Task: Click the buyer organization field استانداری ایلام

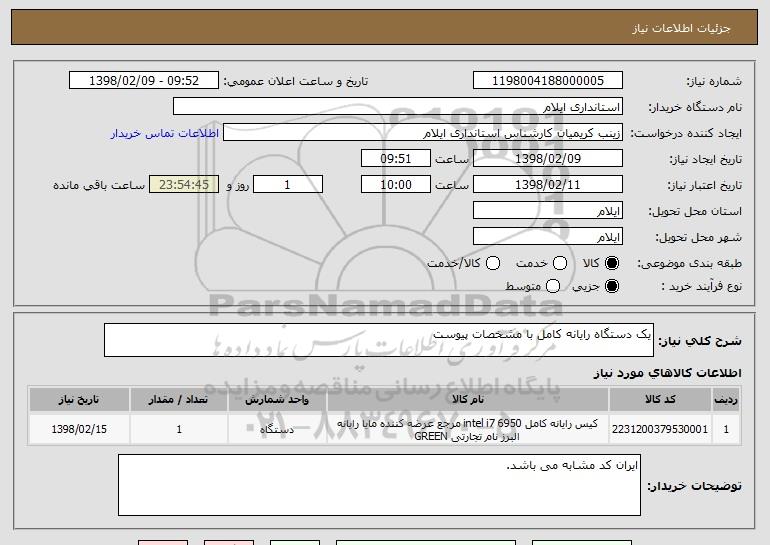Action: 398,107
